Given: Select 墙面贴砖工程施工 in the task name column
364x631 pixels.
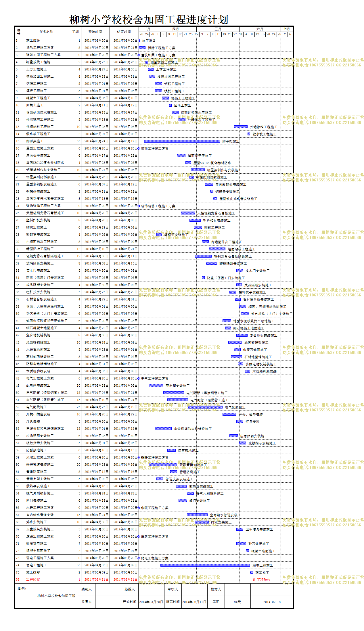Looking at the screenshot, I should 40,249.
